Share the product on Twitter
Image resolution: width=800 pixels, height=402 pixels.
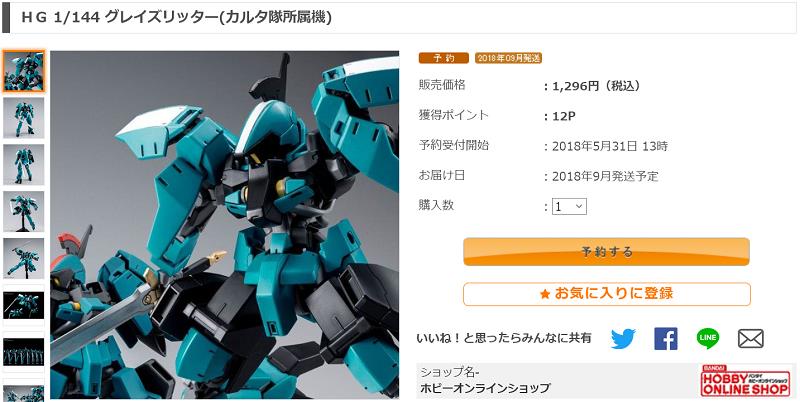point(623,339)
